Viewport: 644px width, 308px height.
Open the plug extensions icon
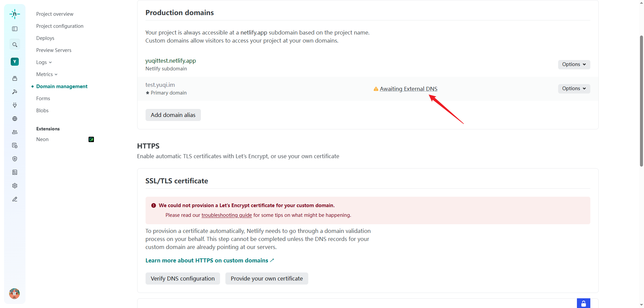pyautogui.click(x=15, y=105)
